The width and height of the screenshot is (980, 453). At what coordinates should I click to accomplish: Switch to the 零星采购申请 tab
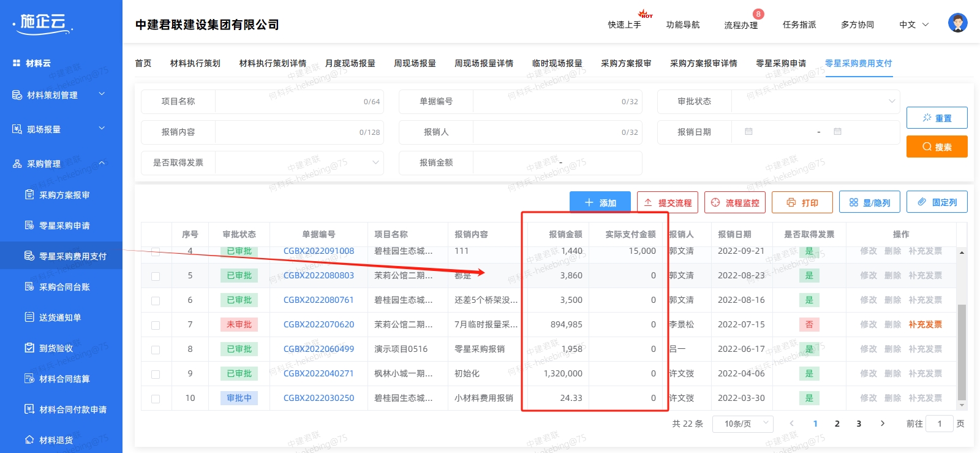pos(780,63)
